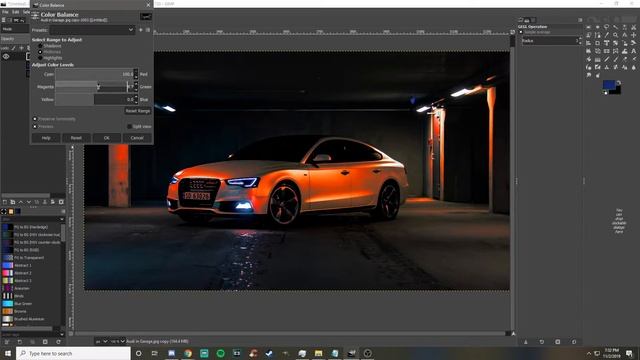Raise the layer with up arrow button

pyautogui.click(x=20, y=202)
